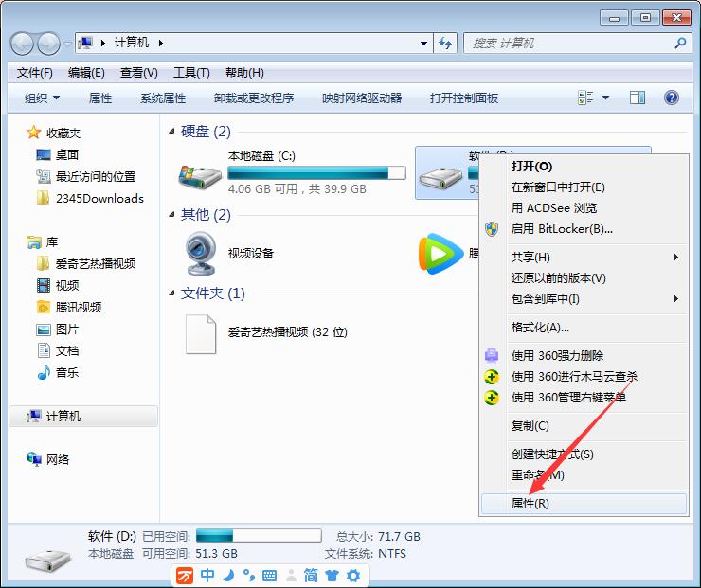Open the recent pages arrow beside the forward button
Image resolution: width=701 pixels, height=588 pixels.
coord(67,44)
